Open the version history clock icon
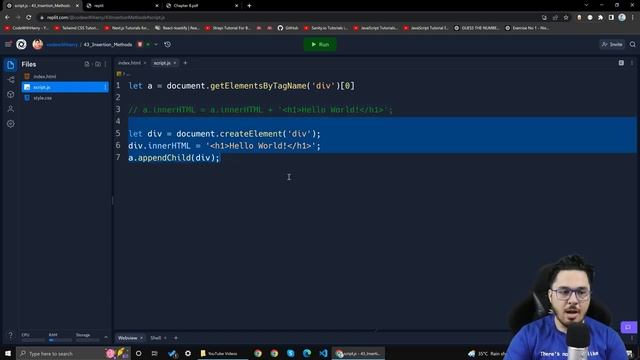Viewport: 640px width, 360px height. coord(167,44)
